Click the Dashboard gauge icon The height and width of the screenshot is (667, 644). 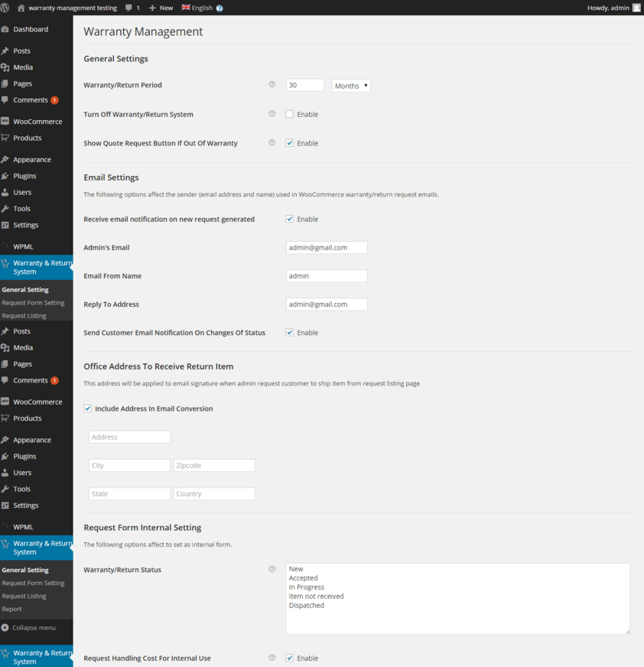point(5,29)
